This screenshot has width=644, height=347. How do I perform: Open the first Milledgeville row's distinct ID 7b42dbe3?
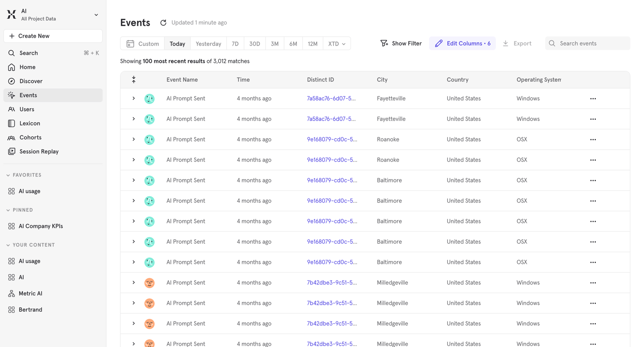[332, 283]
